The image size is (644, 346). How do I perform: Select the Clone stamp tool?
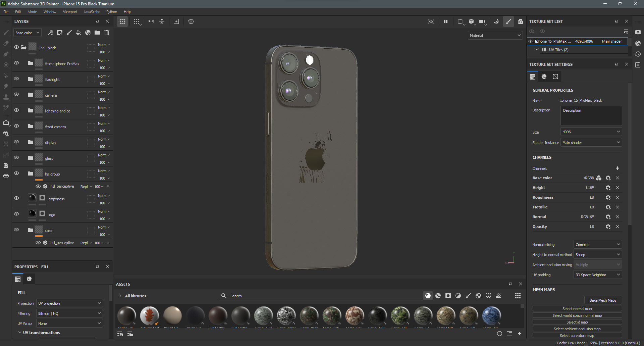[6, 97]
